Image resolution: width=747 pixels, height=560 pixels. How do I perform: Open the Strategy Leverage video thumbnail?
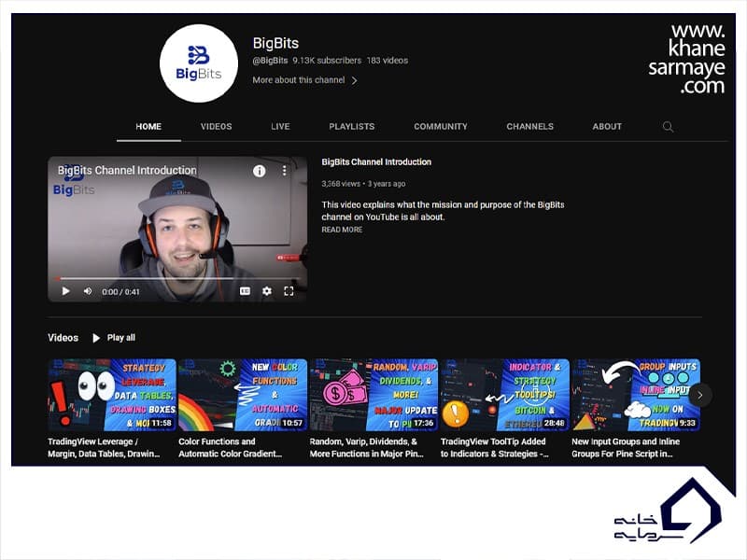tap(112, 395)
